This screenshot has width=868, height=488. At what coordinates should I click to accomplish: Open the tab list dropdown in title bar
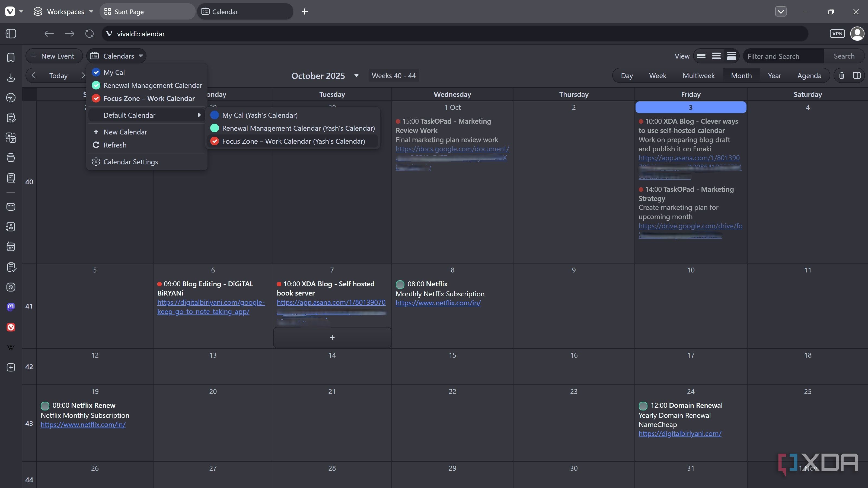[x=781, y=11]
